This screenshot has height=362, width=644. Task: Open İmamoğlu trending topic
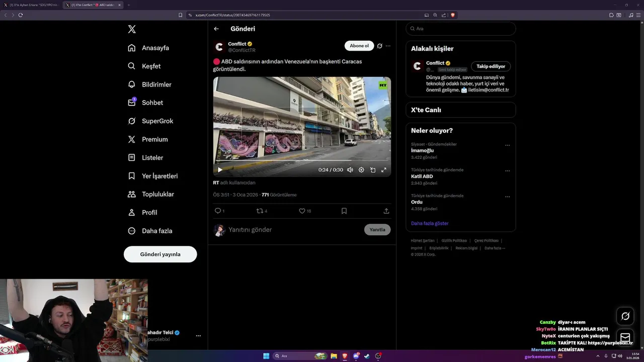tap(422, 150)
